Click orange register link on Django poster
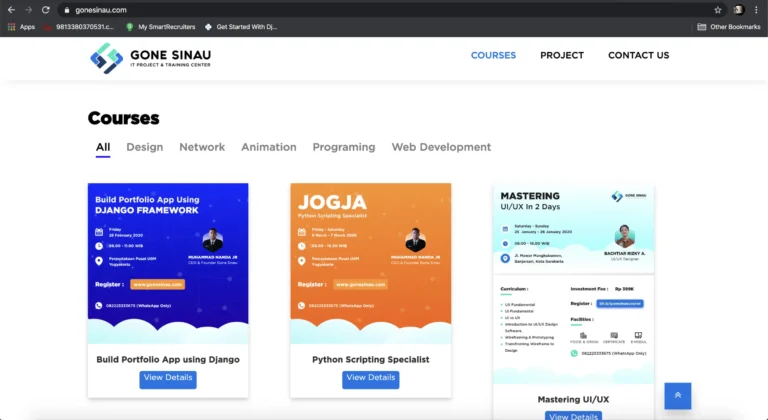 coord(157,284)
